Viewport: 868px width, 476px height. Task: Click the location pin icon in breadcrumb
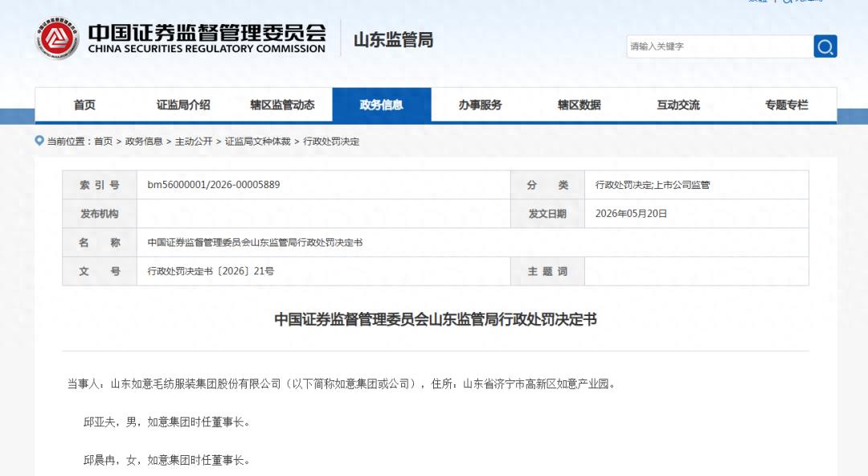(x=39, y=141)
